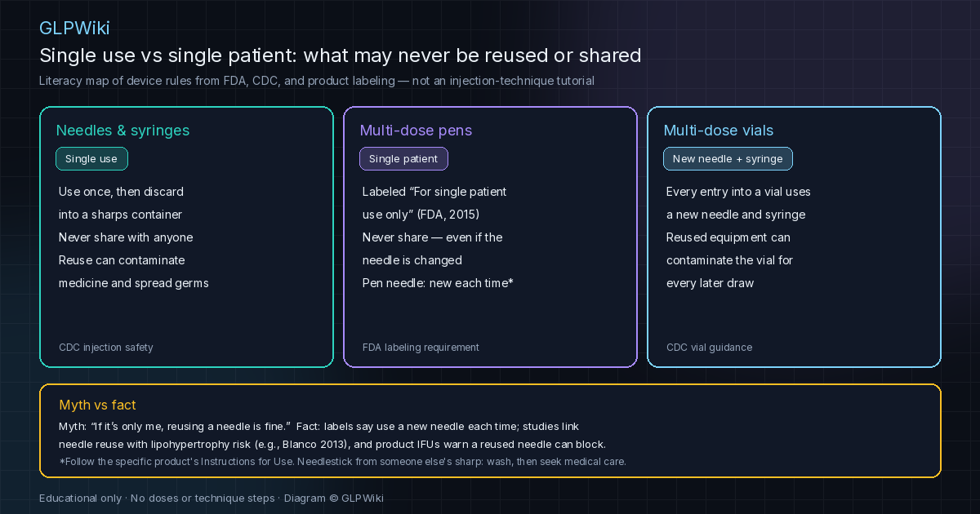Click the footnote about Instructions for Use

click(342, 462)
